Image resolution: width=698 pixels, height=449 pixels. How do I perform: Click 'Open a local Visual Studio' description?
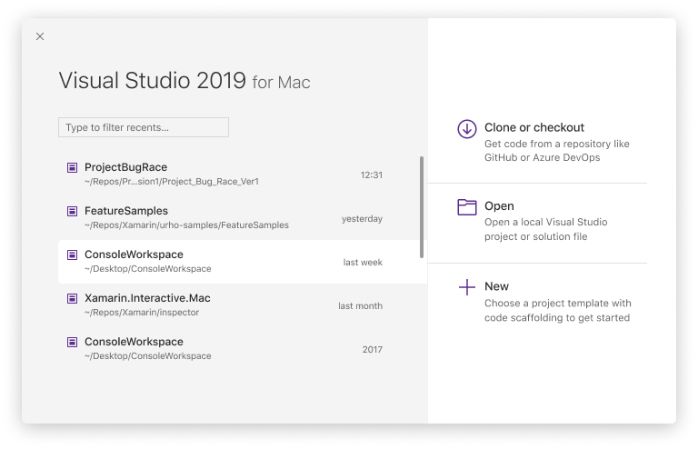[546, 229]
